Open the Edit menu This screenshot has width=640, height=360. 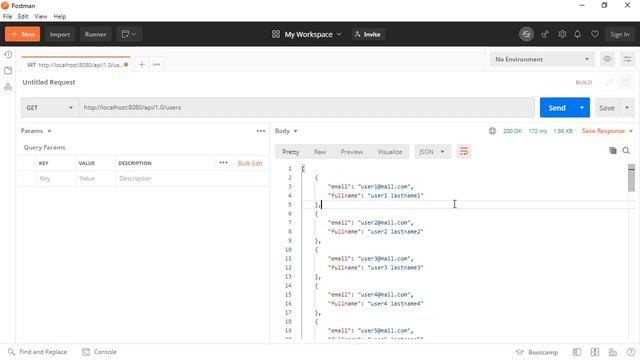pos(23,16)
